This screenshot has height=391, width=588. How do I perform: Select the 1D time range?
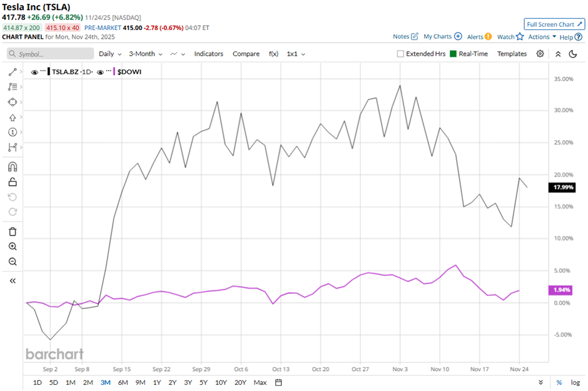pos(37,382)
